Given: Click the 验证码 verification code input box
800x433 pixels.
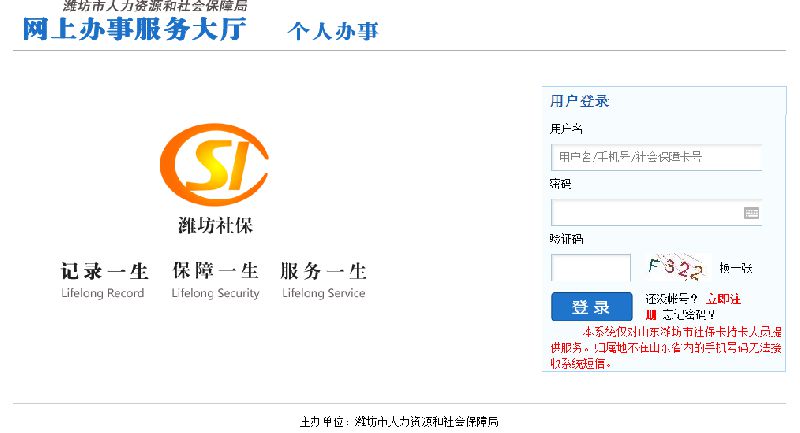Looking at the screenshot, I should tap(591, 268).
